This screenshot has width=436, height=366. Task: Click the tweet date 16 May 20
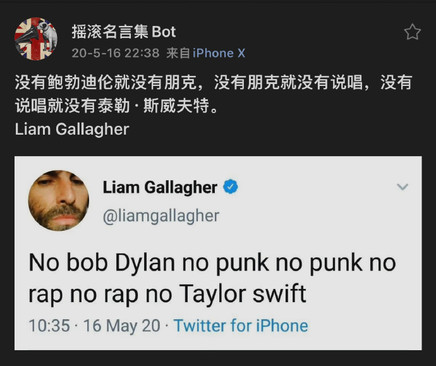(x=122, y=326)
